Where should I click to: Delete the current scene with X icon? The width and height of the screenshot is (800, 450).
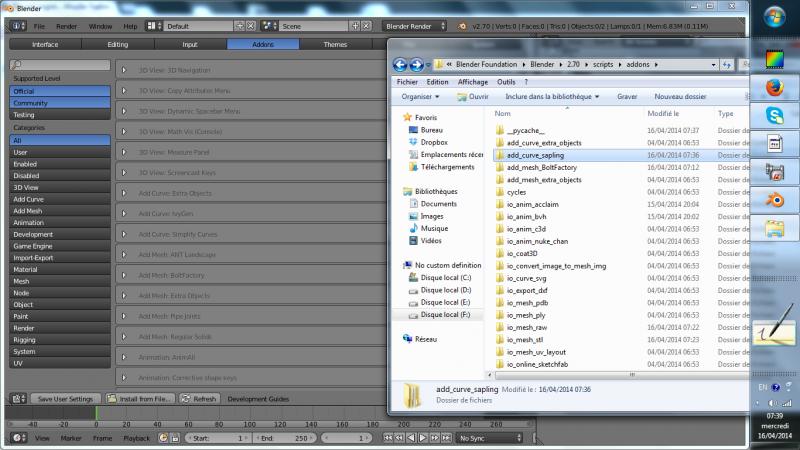tap(366, 26)
